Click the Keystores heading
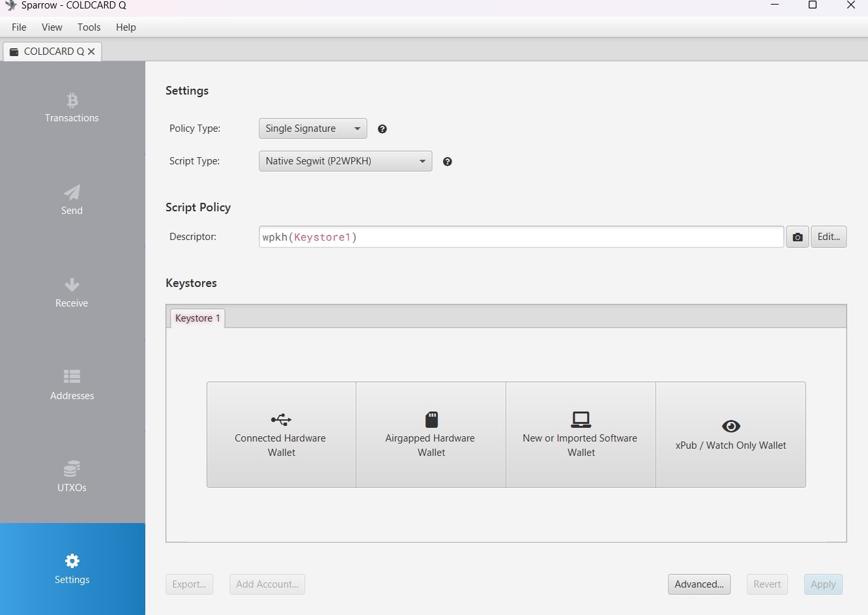Viewport: 868px width, 615px height. pyautogui.click(x=191, y=283)
